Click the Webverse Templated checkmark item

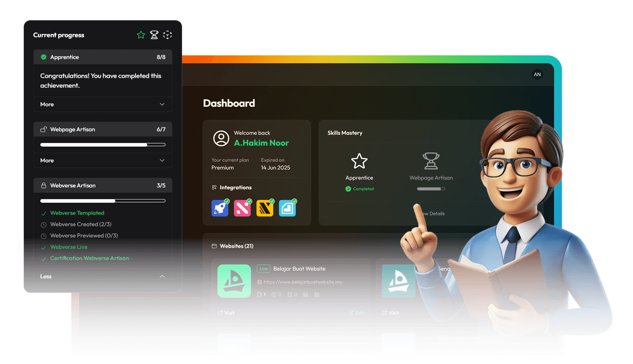click(77, 213)
